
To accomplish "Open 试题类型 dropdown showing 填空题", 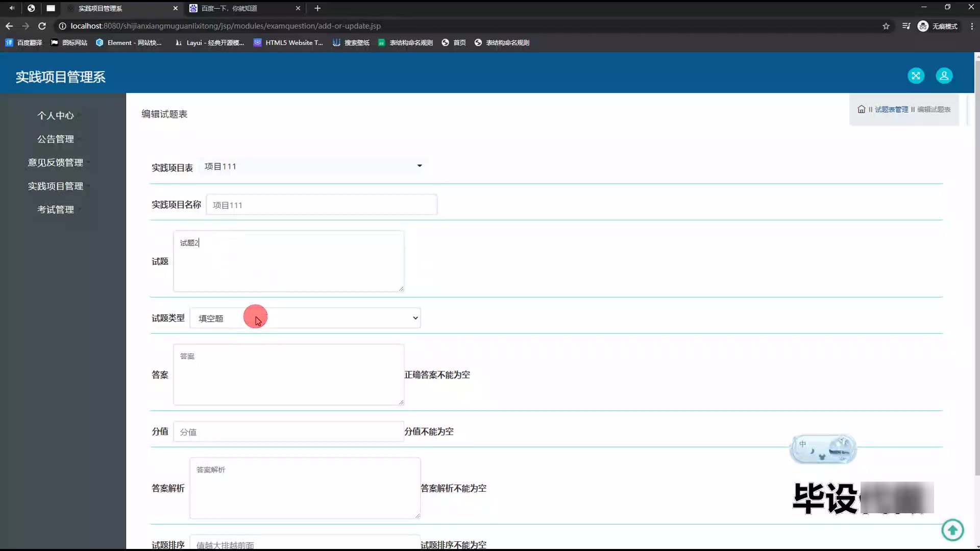I will tap(305, 318).
